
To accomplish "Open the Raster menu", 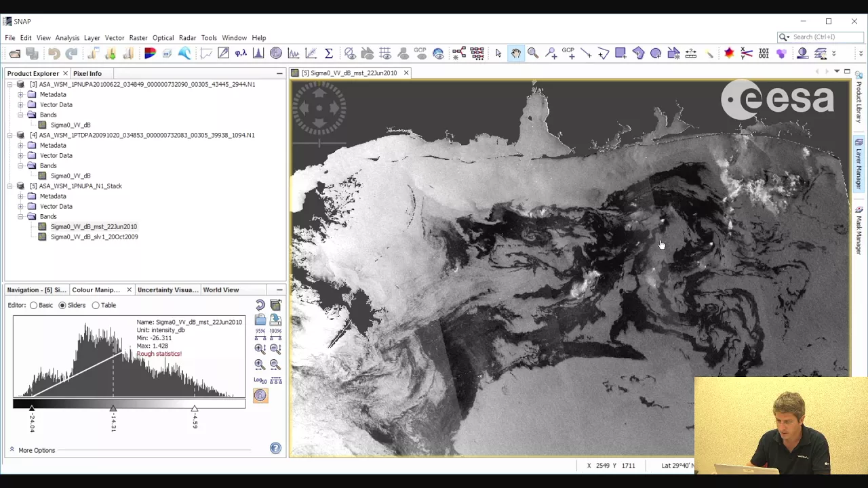I will [138, 38].
